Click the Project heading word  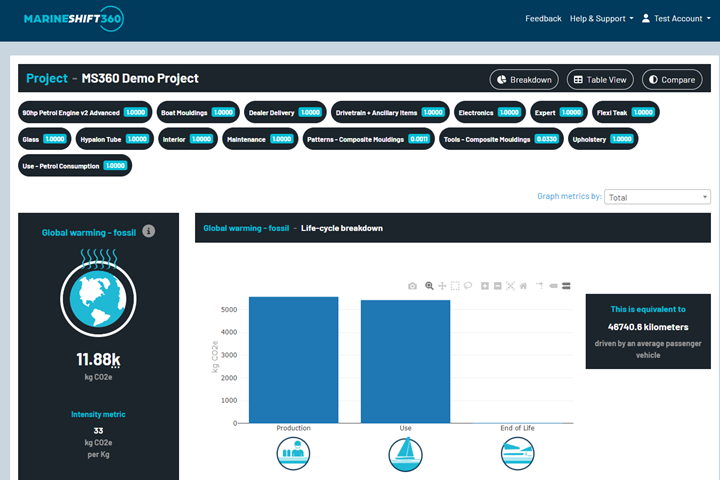(47, 79)
